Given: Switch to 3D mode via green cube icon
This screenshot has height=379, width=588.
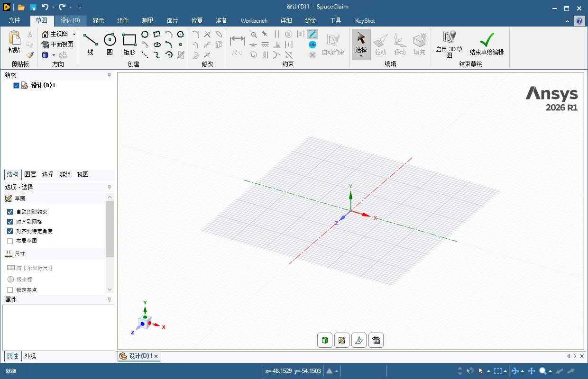Looking at the screenshot, I should click(324, 340).
